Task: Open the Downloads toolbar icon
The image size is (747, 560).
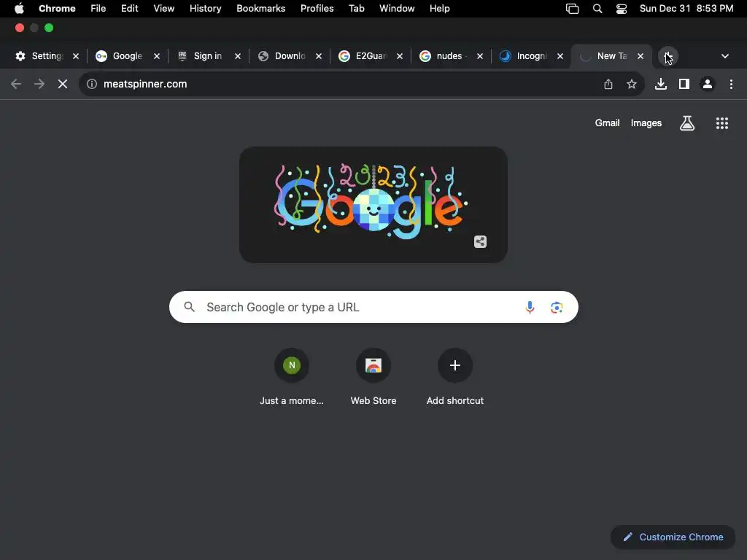Action: click(x=661, y=85)
